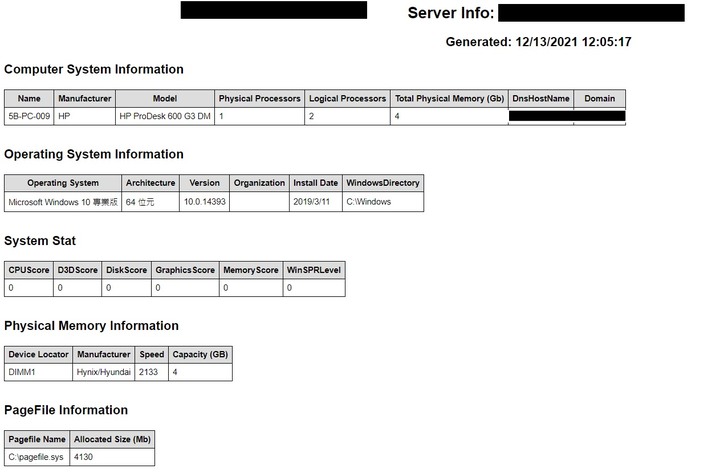Click the 'Server Info:' title text
This screenshot has width=720, height=473.
pos(450,13)
